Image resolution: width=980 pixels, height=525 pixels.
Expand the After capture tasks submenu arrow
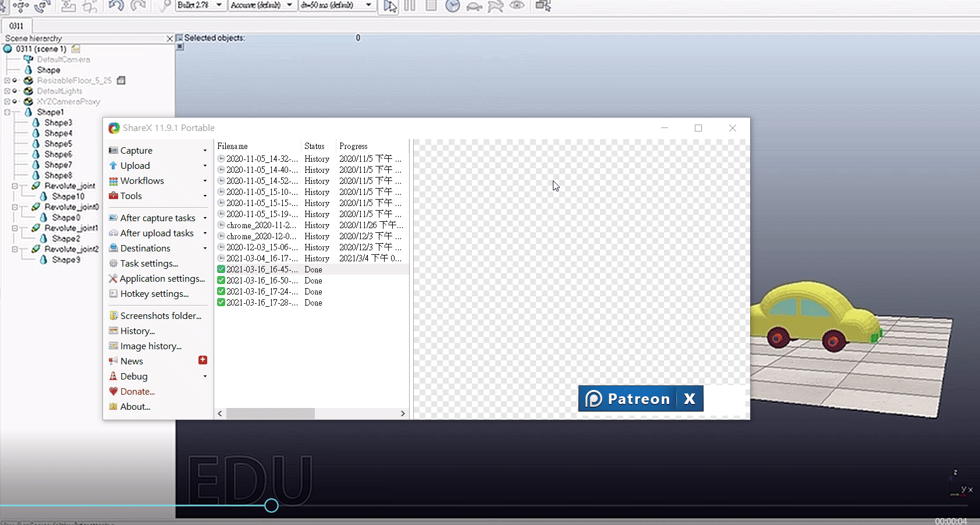[205, 218]
